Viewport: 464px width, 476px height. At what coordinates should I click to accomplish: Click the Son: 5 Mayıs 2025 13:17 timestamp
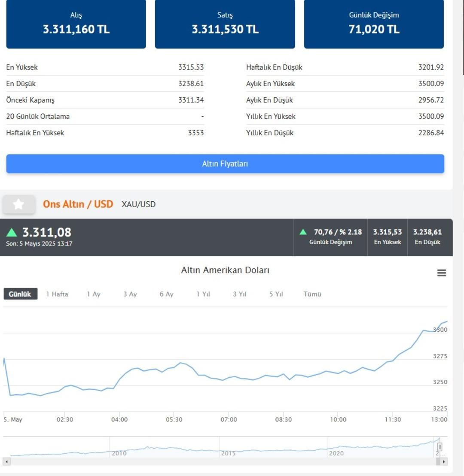coord(39,243)
